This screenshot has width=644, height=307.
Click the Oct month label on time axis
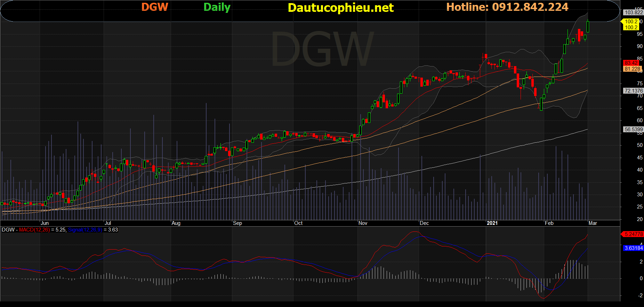298,223
